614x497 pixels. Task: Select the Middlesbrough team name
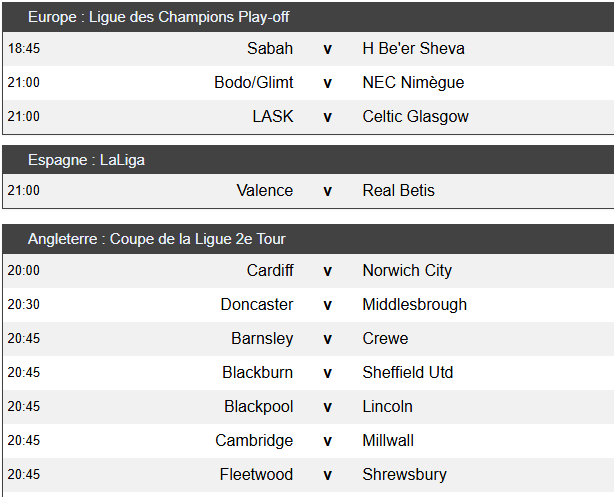[x=415, y=304]
